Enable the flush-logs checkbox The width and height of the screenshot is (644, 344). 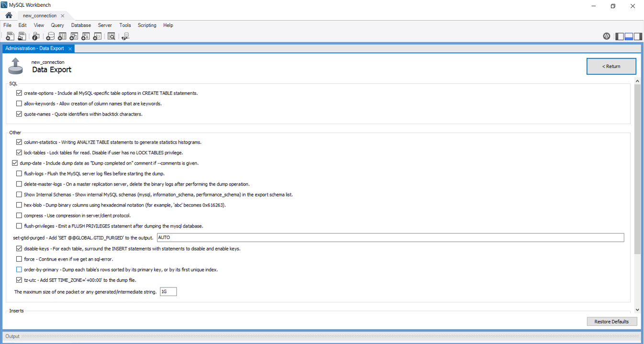pyautogui.click(x=19, y=173)
